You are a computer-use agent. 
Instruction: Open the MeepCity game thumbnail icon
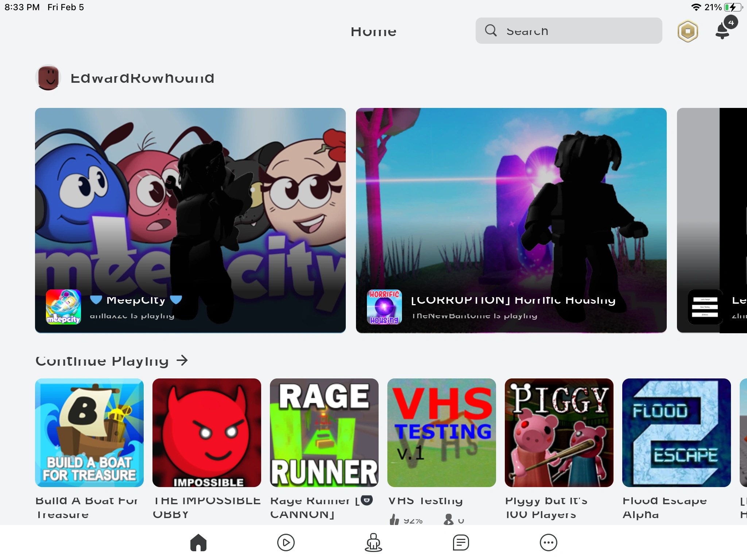tap(63, 307)
